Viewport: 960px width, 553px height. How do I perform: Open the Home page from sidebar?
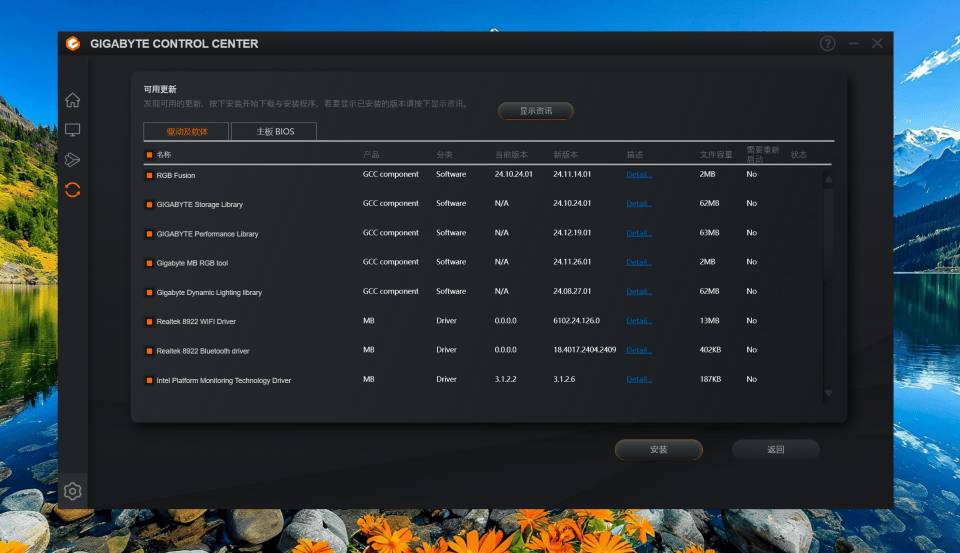click(72, 100)
